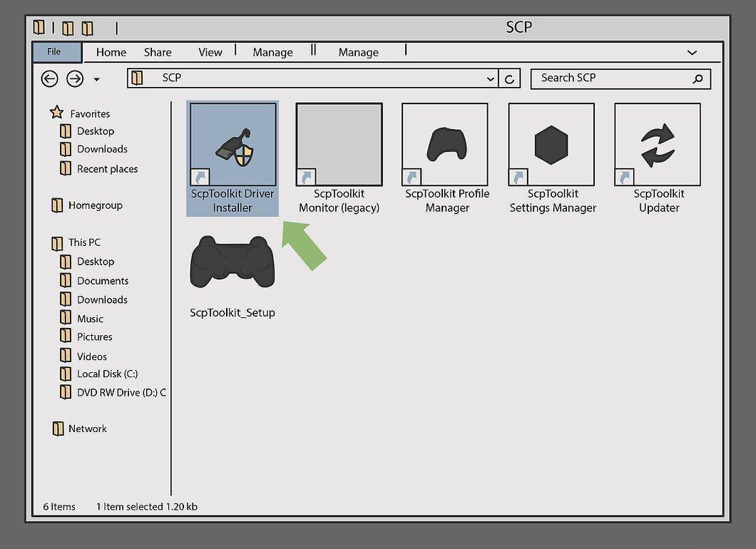Select the ScpToolkit Monitor (legacy) shortcut
Screen dimensions: 756x549
(x=339, y=145)
